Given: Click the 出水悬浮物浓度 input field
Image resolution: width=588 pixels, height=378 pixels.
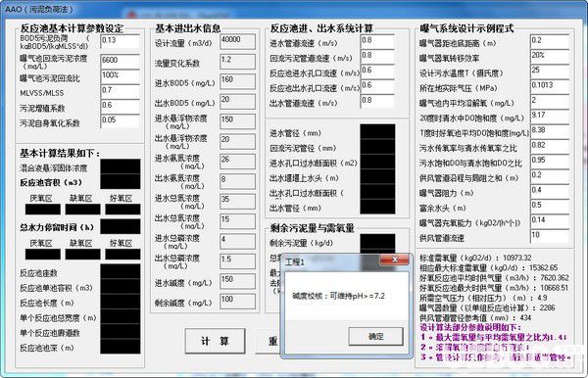Looking at the screenshot, I should coord(238,141).
